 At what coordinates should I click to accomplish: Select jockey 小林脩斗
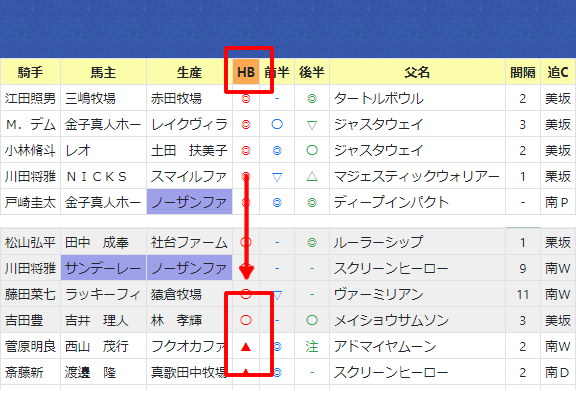click(30, 151)
